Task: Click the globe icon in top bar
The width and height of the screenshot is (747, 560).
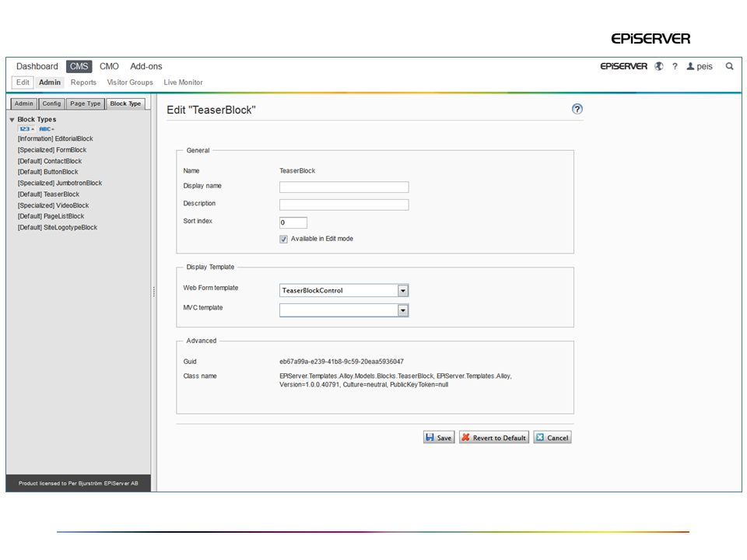Action: [x=659, y=67]
